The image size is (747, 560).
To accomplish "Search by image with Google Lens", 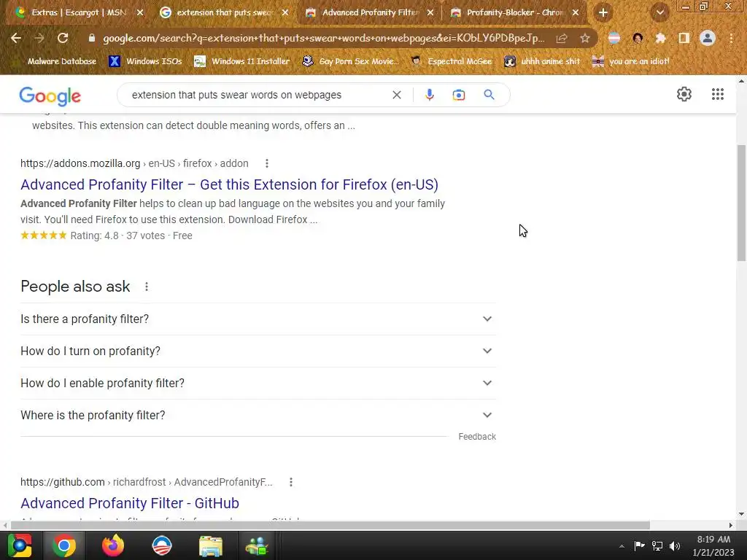I will [x=459, y=95].
